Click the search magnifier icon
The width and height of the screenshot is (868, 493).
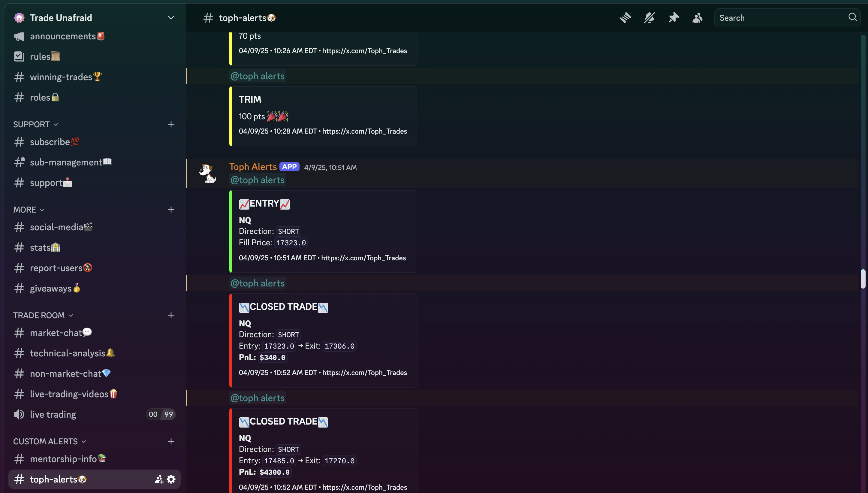coord(852,17)
